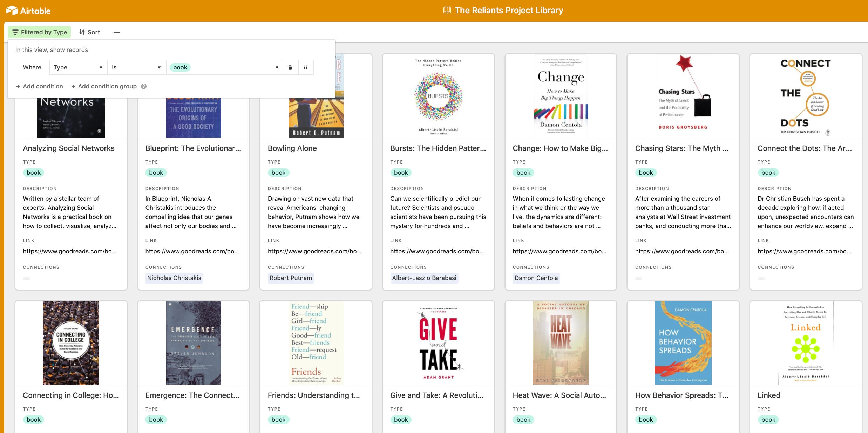The width and height of the screenshot is (868, 433).
Task: Click the Goodreads link on Analyzing Social Networks
Action: (x=70, y=251)
